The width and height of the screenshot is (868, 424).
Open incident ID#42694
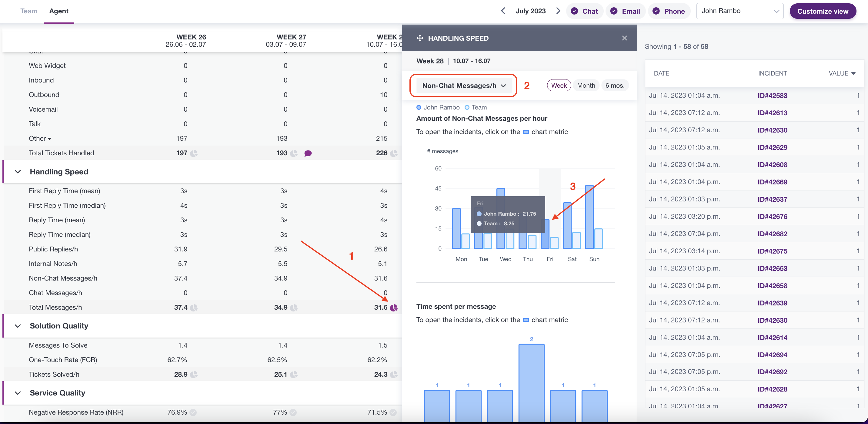point(772,355)
